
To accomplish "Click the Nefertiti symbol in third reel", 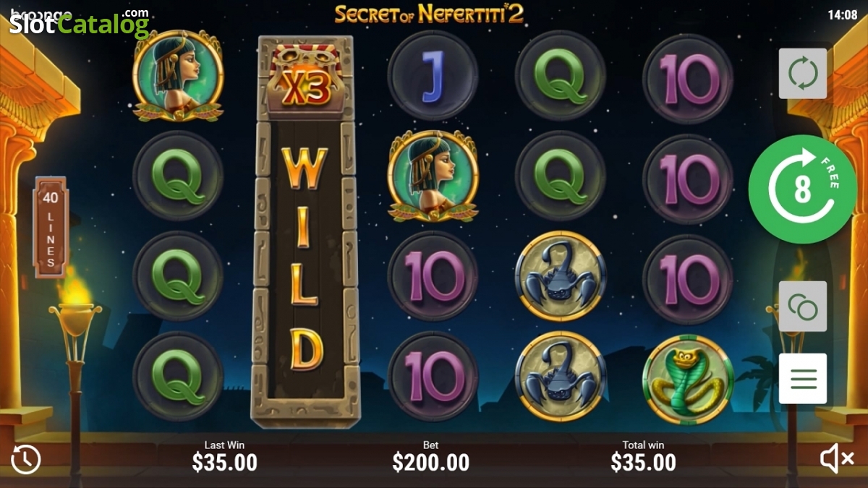I will [433, 176].
